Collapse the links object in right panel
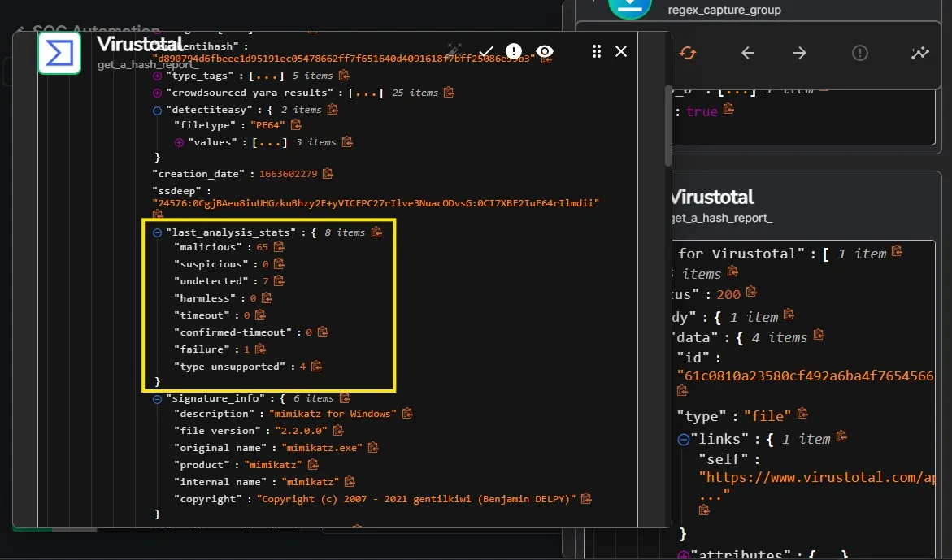Image resolution: width=952 pixels, height=560 pixels. click(x=684, y=439)
